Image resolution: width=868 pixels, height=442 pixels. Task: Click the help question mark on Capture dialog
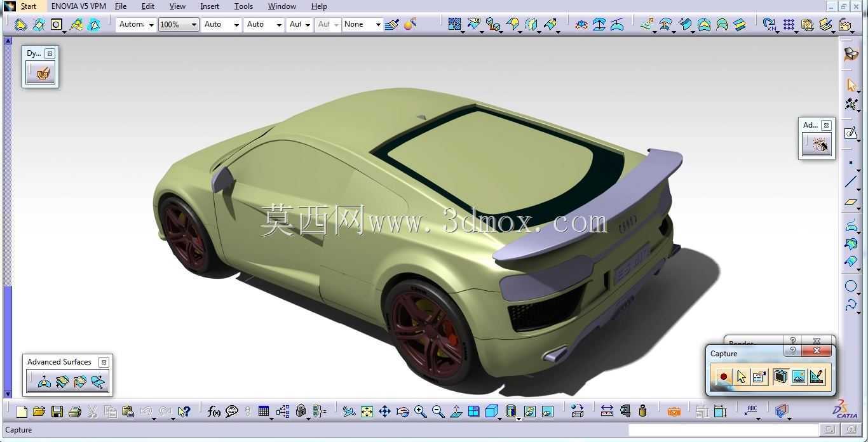pos(792,351)
